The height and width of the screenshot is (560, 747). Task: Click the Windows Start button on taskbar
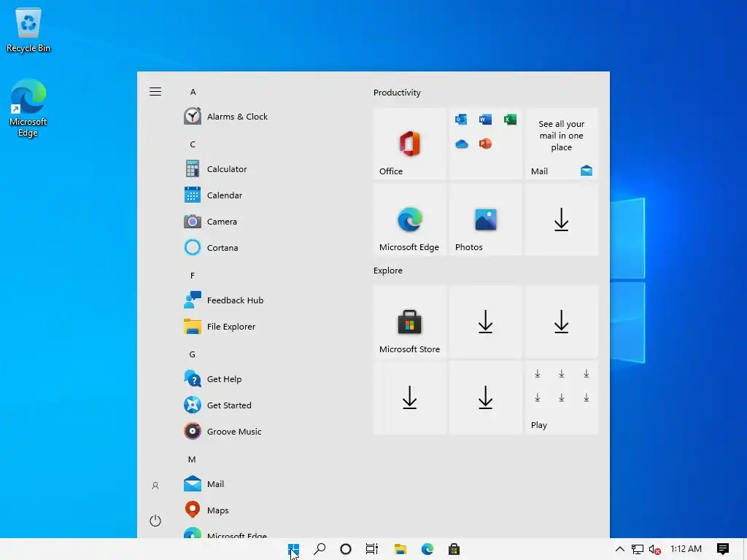pos(293,549)
